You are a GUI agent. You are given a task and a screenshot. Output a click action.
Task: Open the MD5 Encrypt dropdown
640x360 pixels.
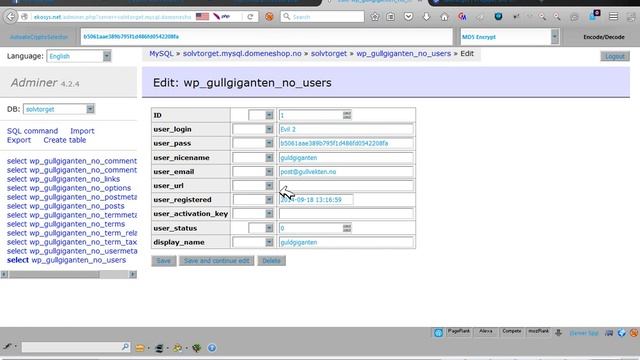coord(509,37)
